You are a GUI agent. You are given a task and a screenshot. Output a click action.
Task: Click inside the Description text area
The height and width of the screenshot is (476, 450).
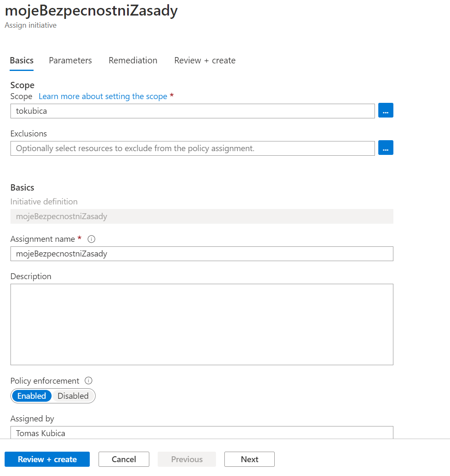point(202,324)
